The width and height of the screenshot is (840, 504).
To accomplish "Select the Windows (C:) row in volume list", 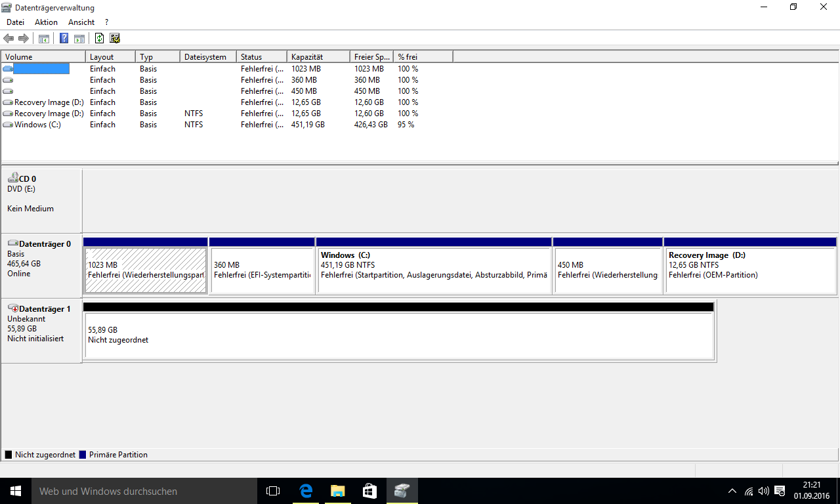I will click(x=37, y=125).
